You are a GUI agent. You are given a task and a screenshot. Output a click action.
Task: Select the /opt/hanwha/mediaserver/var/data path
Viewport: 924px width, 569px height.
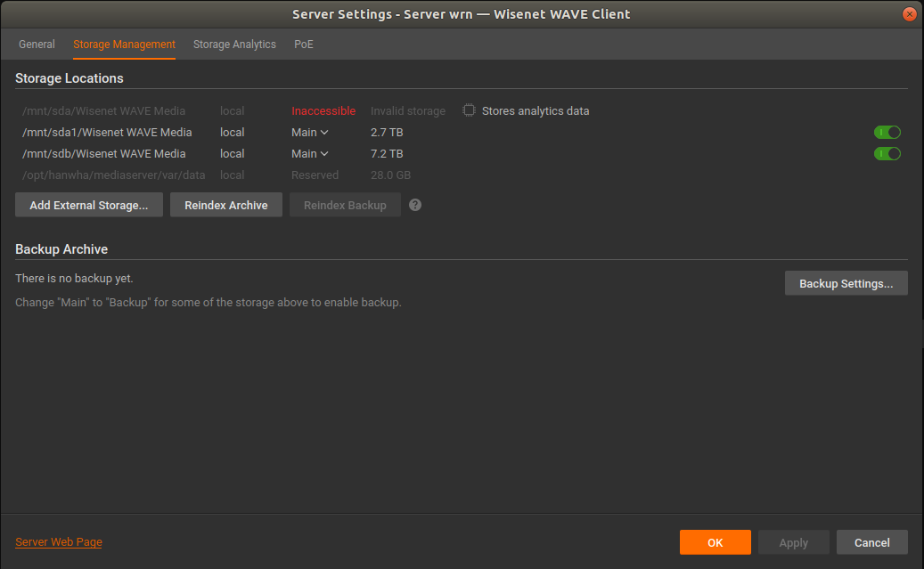click(x=114, y=175)
